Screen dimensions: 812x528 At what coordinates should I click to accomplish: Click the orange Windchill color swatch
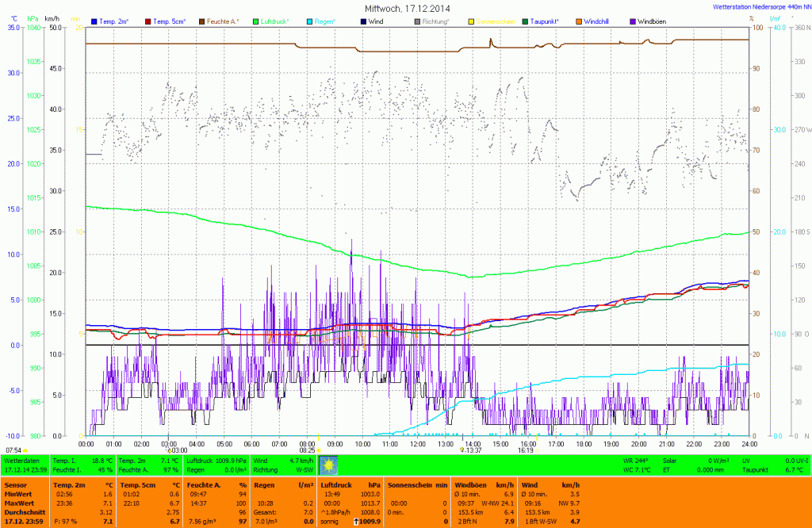[578, 20]
